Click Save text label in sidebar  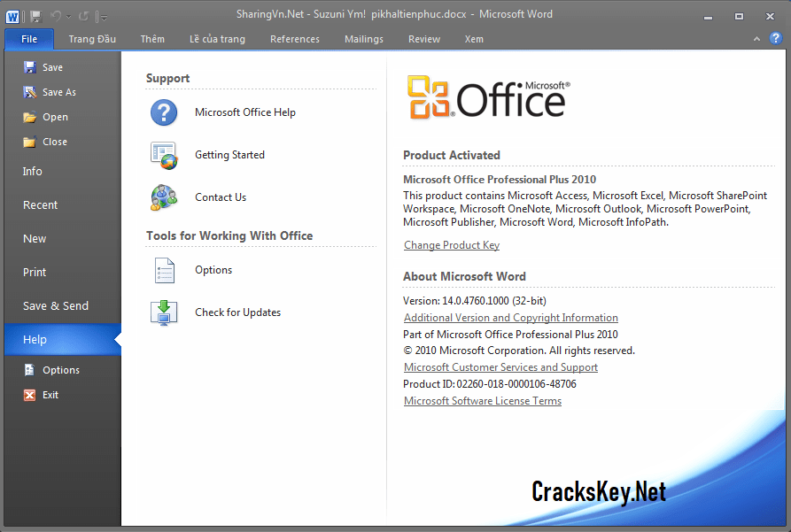[52, 67]
